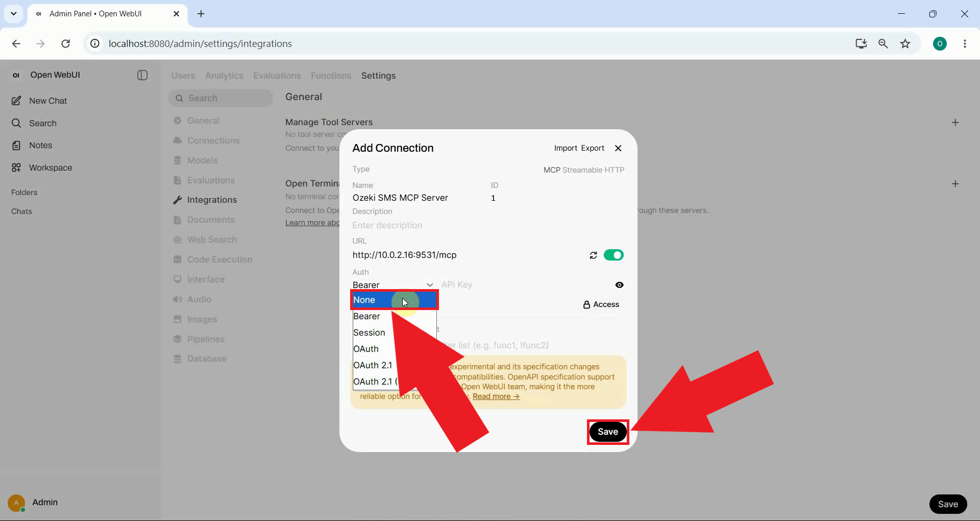Click Save in Add Connection dialog
The height and width of the screenshot is (521, 980).
pyautogui.click(x=607, y=432)
